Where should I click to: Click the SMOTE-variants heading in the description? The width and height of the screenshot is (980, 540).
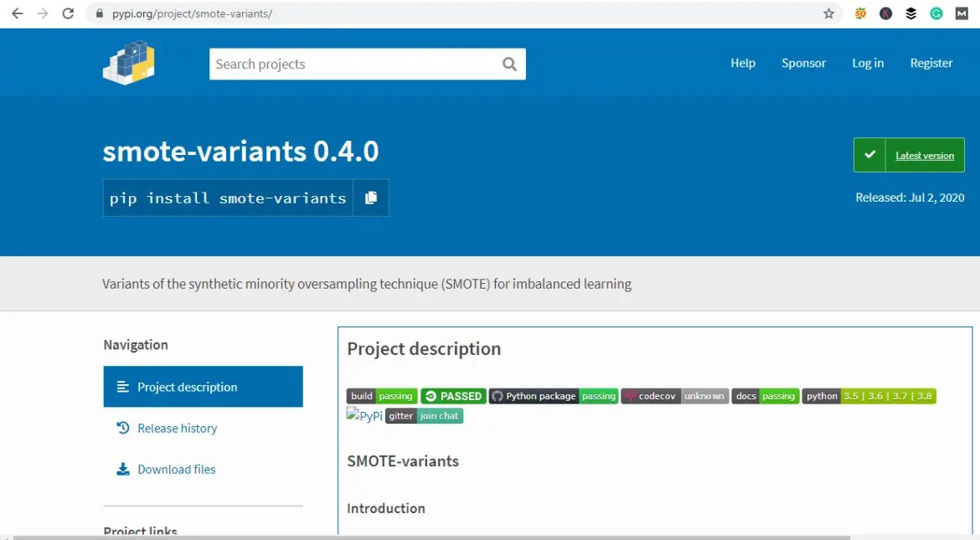coord(403,461)
